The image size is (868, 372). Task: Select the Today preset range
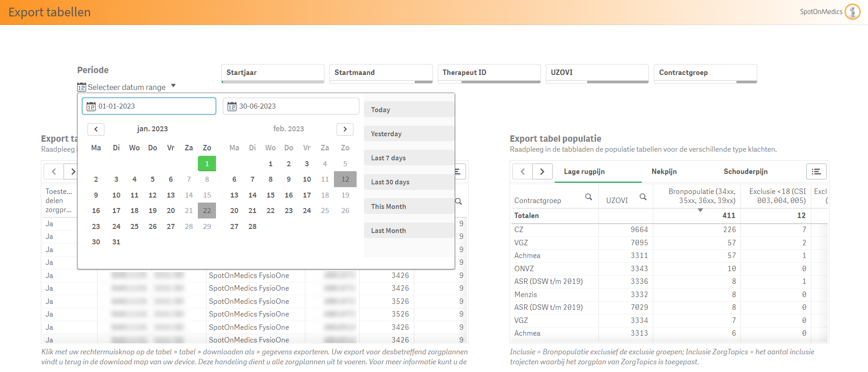click(408, 109)
